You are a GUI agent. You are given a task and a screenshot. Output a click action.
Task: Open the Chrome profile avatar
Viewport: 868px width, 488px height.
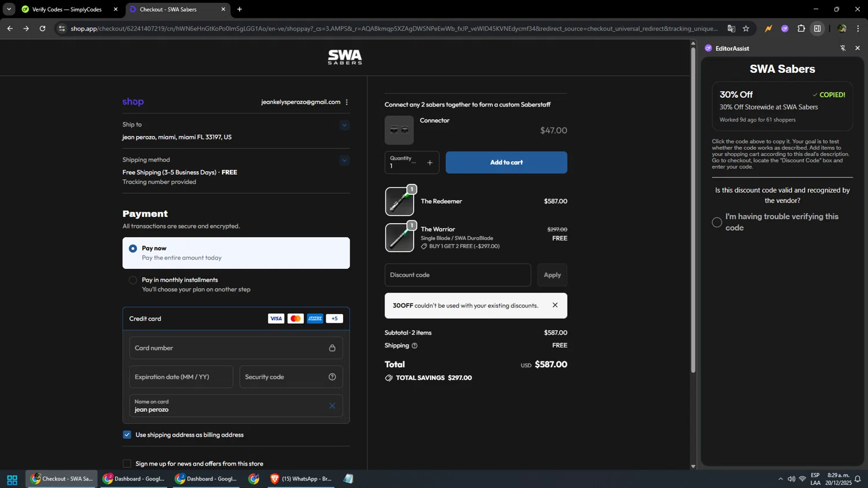point(841,28)
